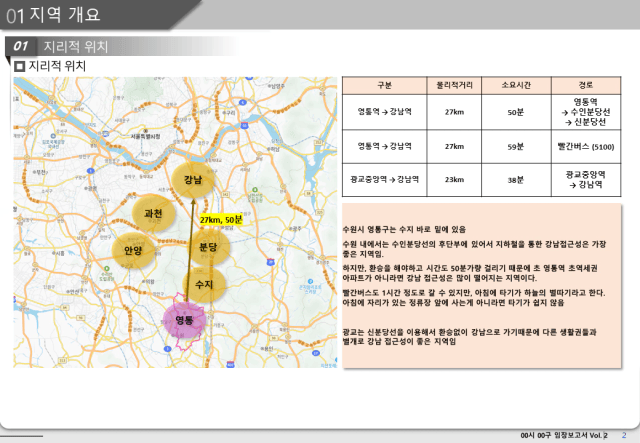Select the section header '01 지리적 위치' banner
This screenshot has width=640, height=443.
[x=121, y=46]
